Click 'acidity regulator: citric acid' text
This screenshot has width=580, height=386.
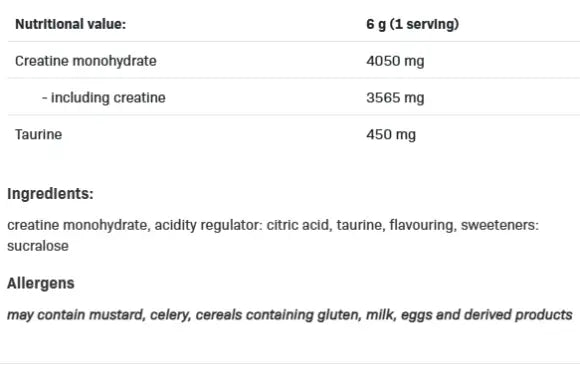click(x=243, y=225)
